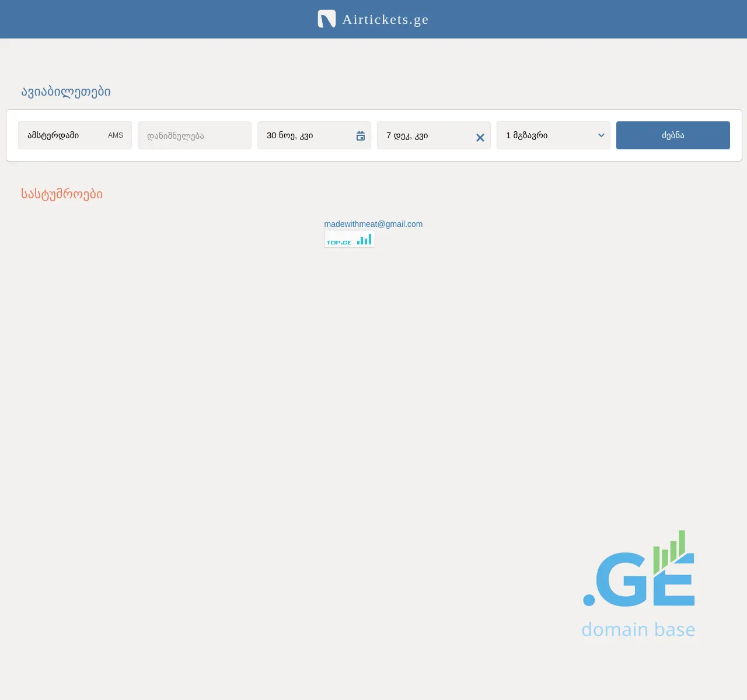Focus the "დანიშნულება" destination field
This screenshot has width=747, height=700.
click(194, 135)
